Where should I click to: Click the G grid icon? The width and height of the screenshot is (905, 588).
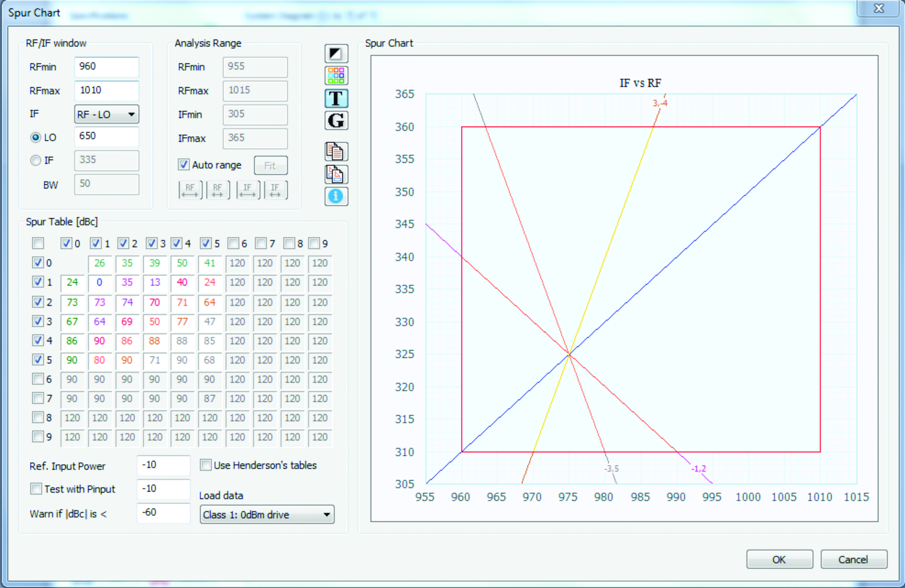tap(336, 121)
